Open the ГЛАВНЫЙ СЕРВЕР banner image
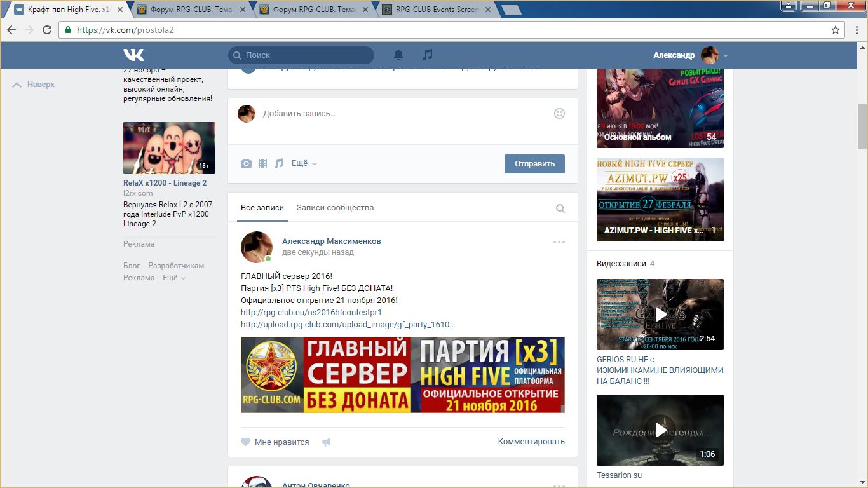The image size is (868, 488). point(403,375)
